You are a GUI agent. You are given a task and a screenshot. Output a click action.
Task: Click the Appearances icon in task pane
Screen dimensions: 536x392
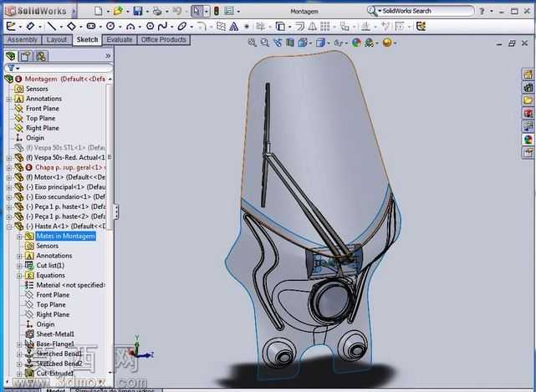[x=528, y=139]
